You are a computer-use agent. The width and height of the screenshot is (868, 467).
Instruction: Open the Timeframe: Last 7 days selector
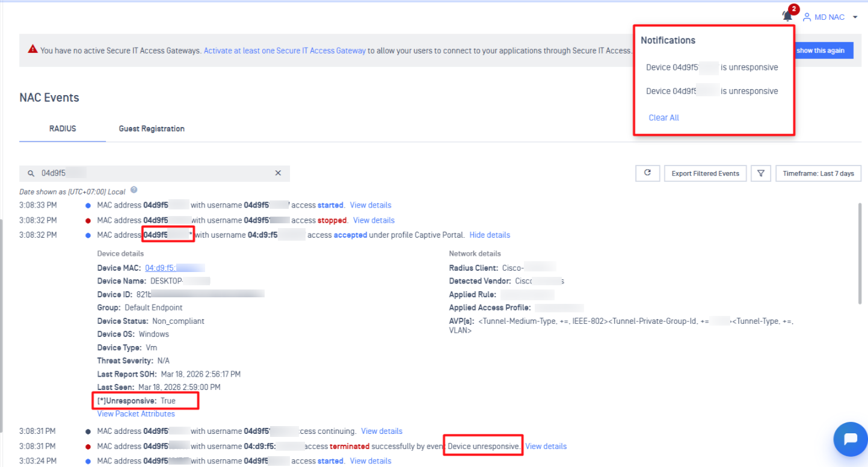click(x=818, y=173)
